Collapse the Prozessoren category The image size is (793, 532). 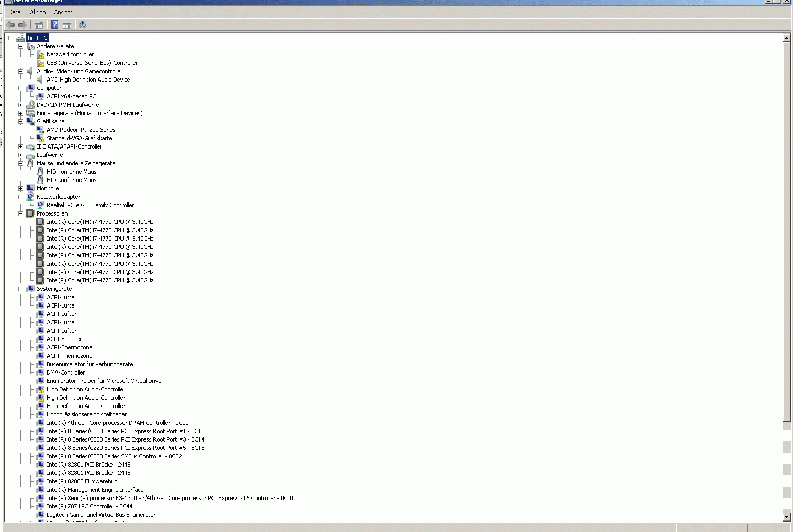20,213
